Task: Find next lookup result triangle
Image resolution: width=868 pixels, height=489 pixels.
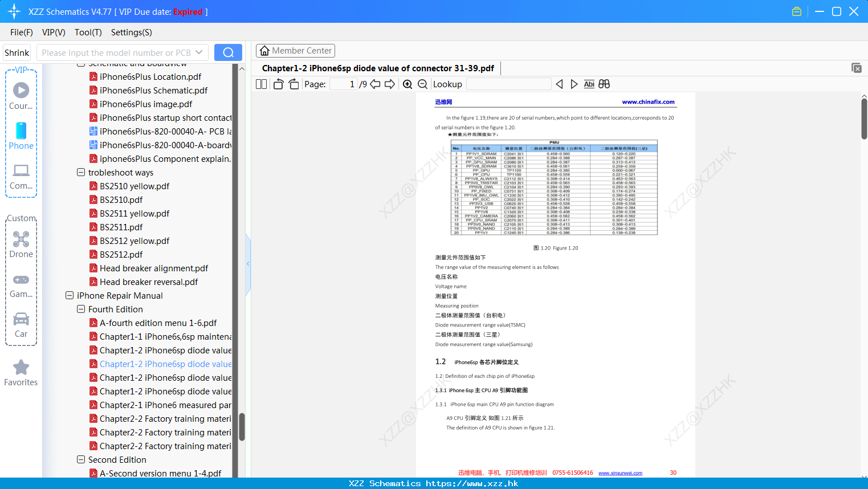Action: coord(574,84)
